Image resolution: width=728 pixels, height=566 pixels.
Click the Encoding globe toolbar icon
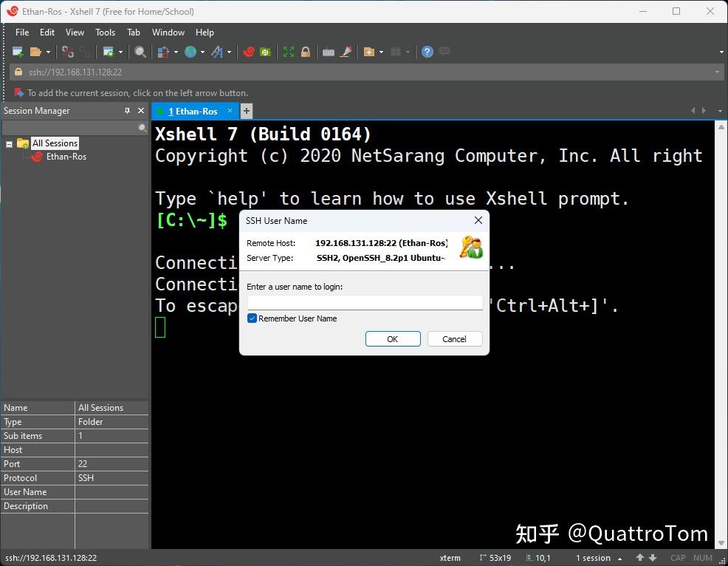190,52
